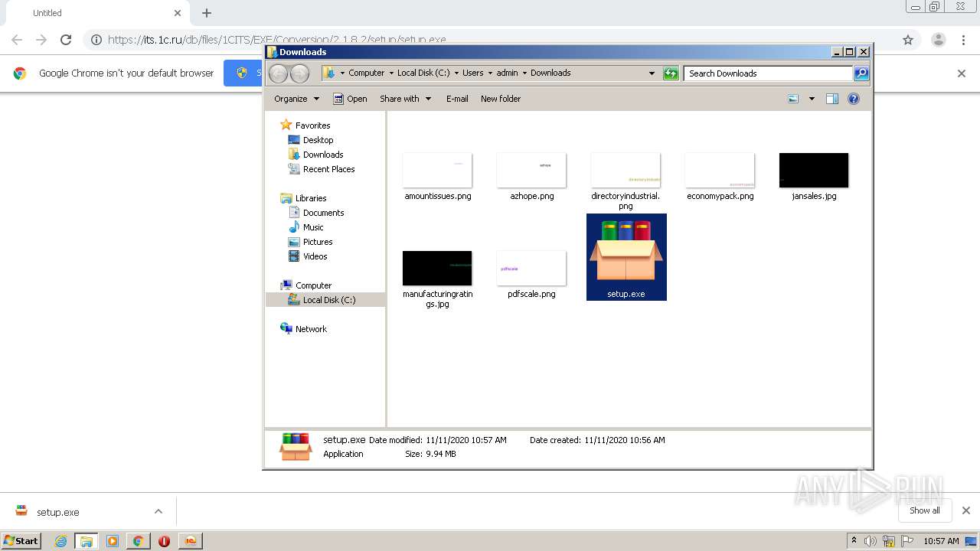Image resolution: width=980 pixels, height=551 pixels.
Task: Select amountissues.png thumbnail
Action: pyautogui.click(x=437, y=170)
